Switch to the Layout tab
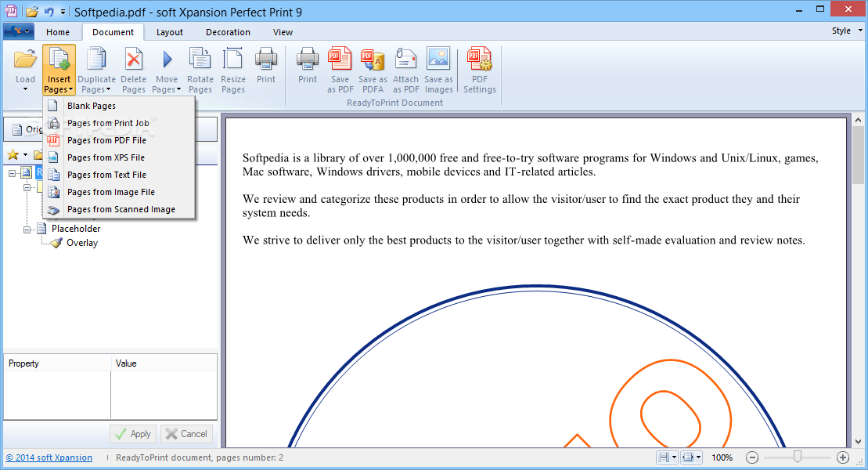Screen dimensions: 868x470 pos(169,32)
